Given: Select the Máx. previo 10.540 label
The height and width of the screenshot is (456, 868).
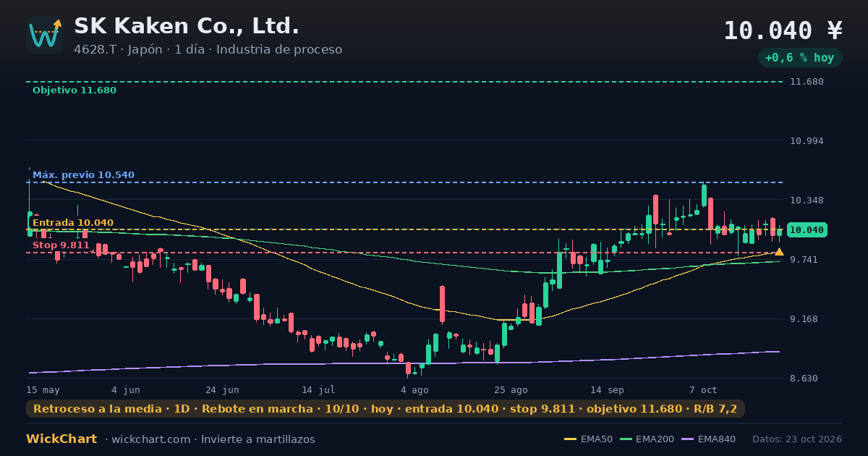Looking at the screenshot, I should point(83,175).
